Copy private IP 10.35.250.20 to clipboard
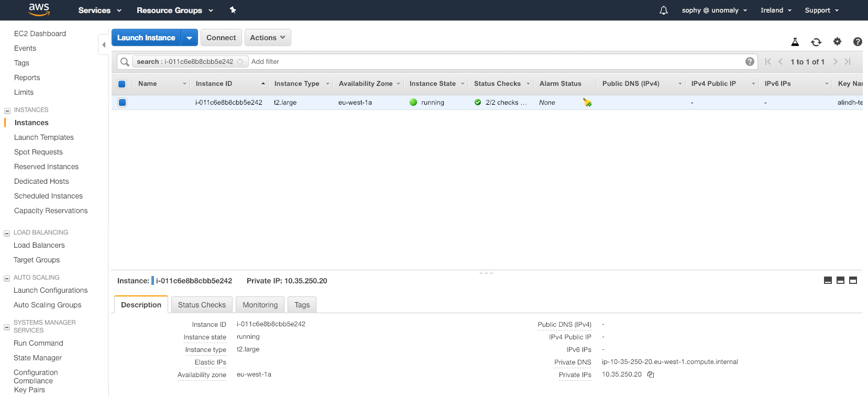868x397 pixels. click(651, 374)
